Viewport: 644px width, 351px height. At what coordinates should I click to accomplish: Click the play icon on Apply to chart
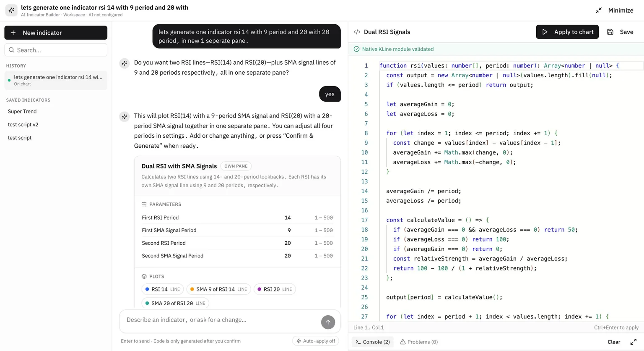point(545,32)
